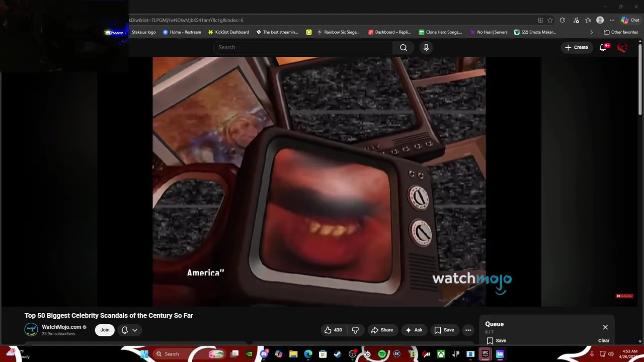Viewport: 644px width, 362px height.
Task: Open the Home - Restream bookmark
Action: pos(182,32)
